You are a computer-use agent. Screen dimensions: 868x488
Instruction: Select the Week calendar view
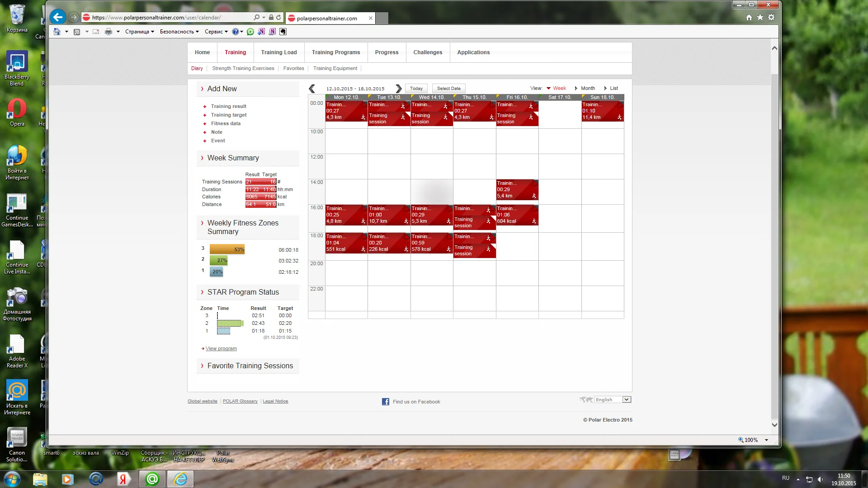pos(559,89)
